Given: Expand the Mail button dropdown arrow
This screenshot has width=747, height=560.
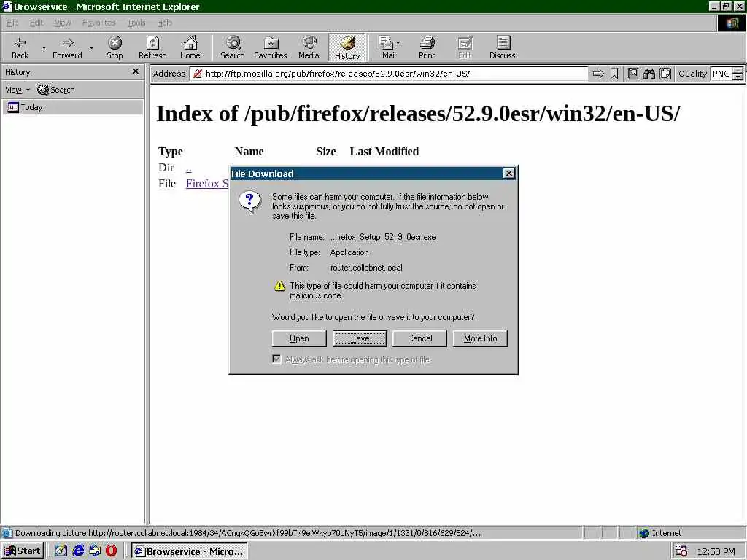Looking at the screenshot, I should pyautogui.click(x=398, y=43).
